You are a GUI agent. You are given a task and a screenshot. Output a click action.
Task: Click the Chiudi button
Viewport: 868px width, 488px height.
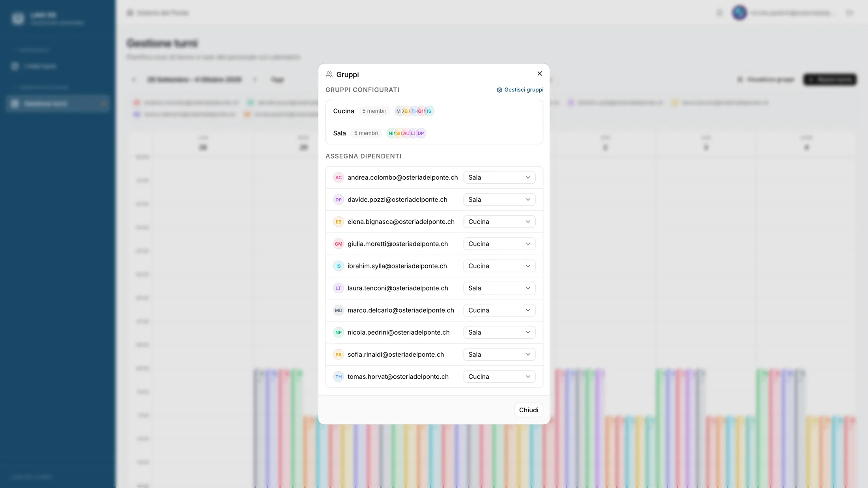pos(528,410)
